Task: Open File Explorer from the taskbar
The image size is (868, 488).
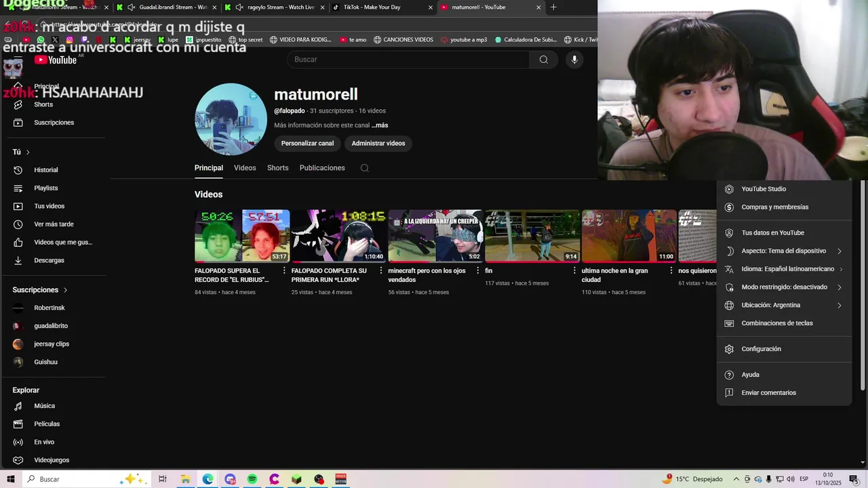Action: (x=185, y=479)
